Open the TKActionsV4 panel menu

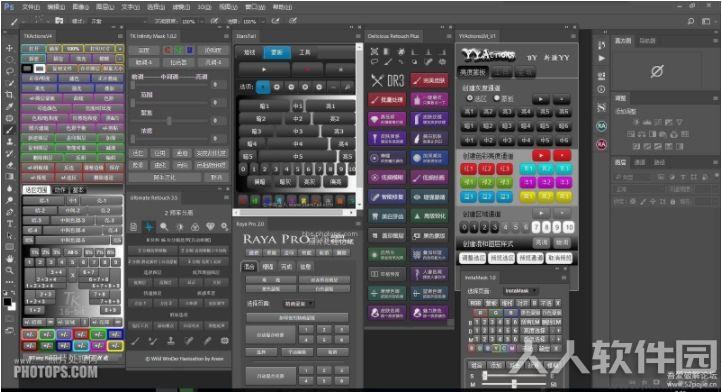pyautogui.click(x=121, y=36)
